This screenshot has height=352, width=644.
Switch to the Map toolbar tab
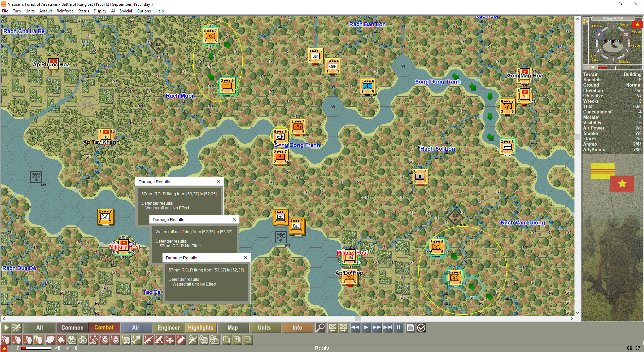[x=233, y=328]
